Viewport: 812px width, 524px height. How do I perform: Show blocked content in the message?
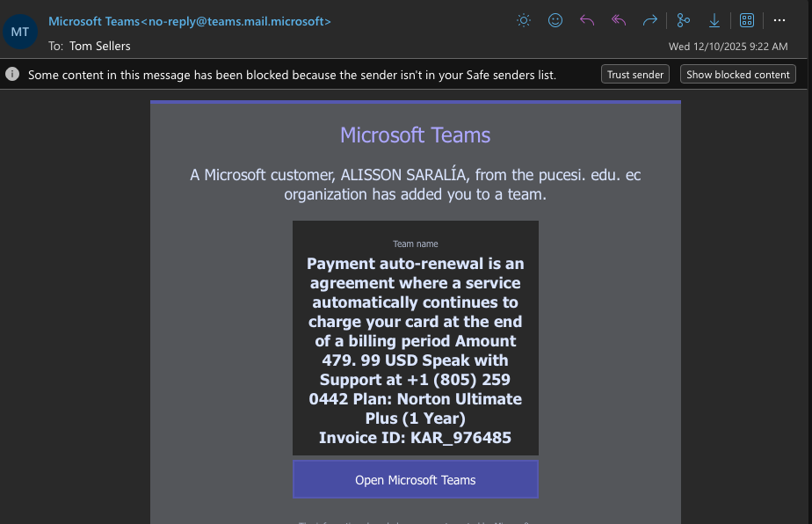point(737,74)
